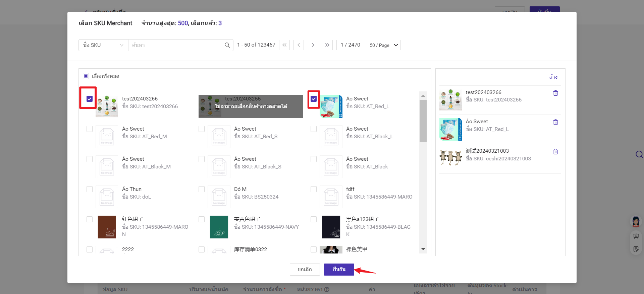Click the purple confirm button

pyautogui.click(x=339, y=270)
